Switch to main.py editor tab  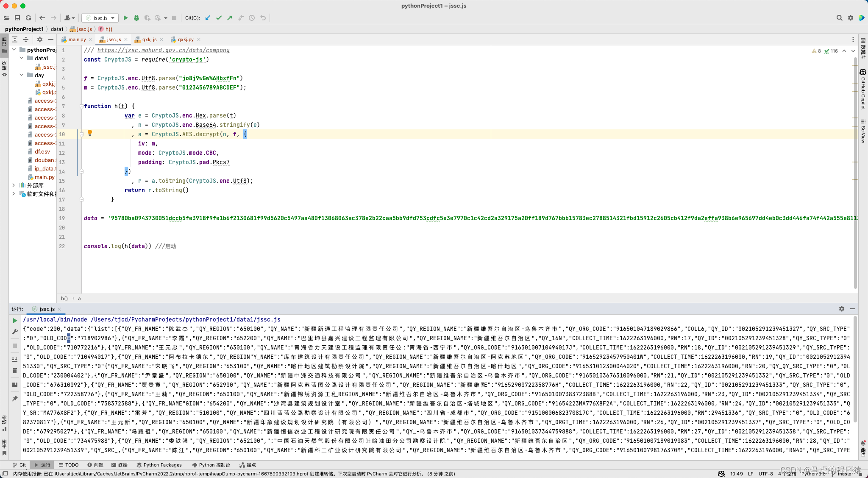[77, 39]
